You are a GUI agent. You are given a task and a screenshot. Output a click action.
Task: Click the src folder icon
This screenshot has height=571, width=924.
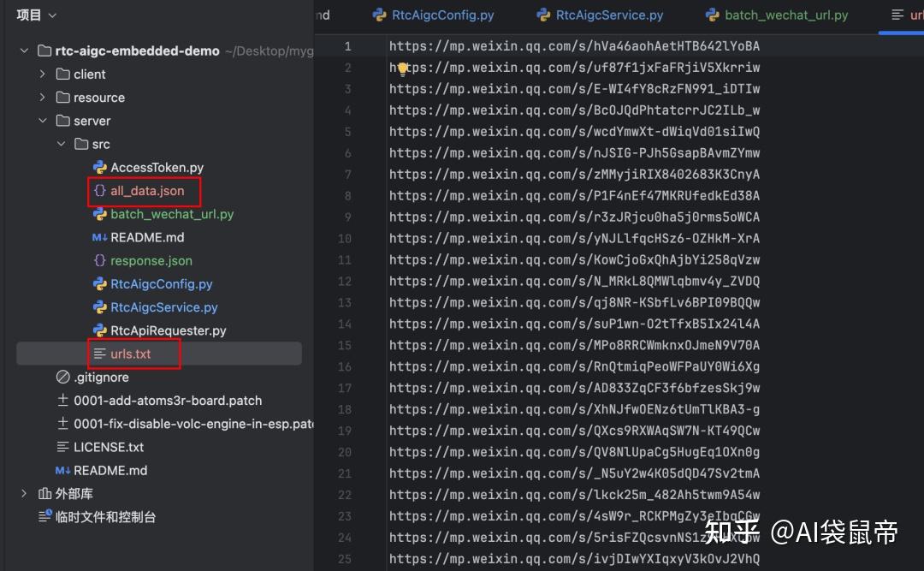(81, 144)
